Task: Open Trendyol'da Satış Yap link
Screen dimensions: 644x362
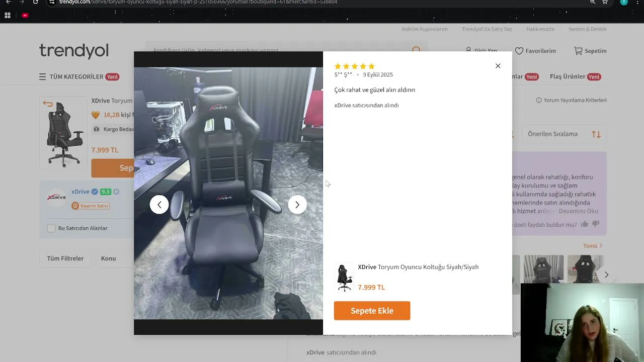Action: [487, 29]
